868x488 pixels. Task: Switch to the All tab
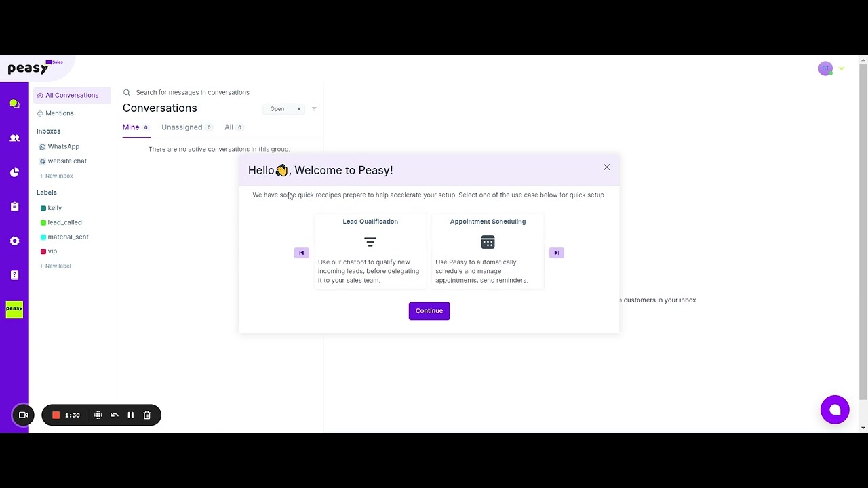pyautogui.click(x=234, y=127)
